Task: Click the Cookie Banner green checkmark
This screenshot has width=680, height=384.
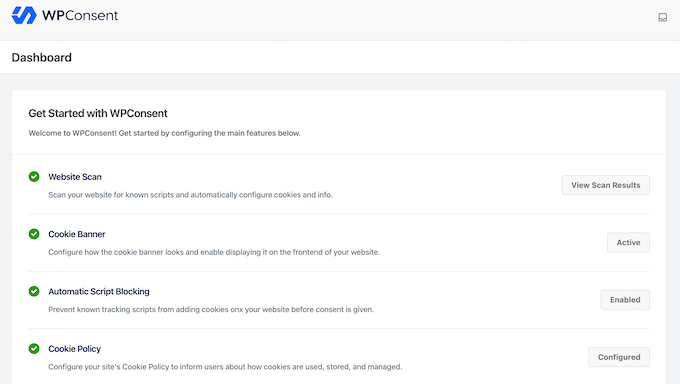Action: (x=34, y=234)
